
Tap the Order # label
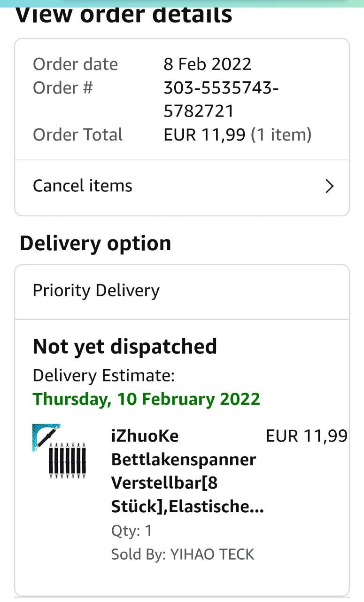(62, 88)
